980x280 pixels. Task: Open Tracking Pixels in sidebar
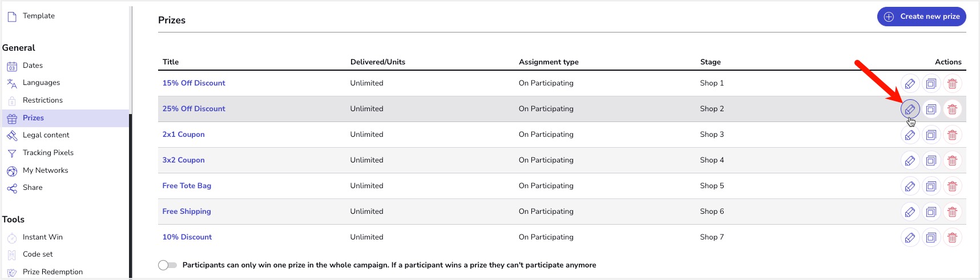coord(48,153)
